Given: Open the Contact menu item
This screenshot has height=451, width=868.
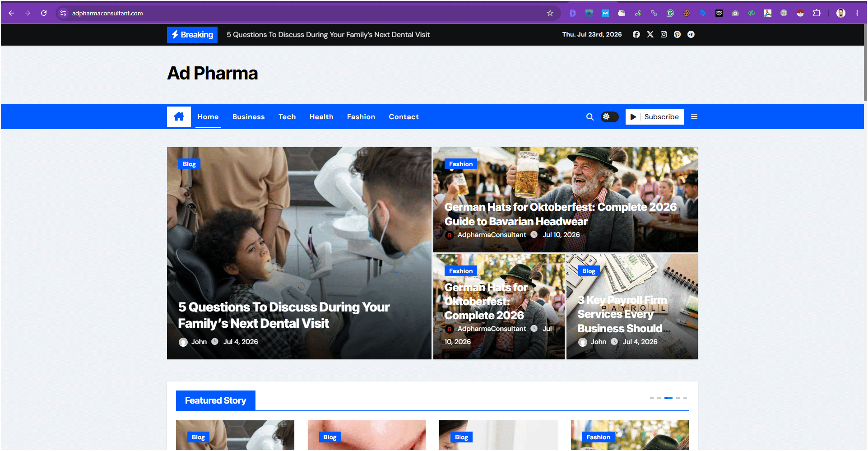Looking at the screenshot, I should pos(404,116).
